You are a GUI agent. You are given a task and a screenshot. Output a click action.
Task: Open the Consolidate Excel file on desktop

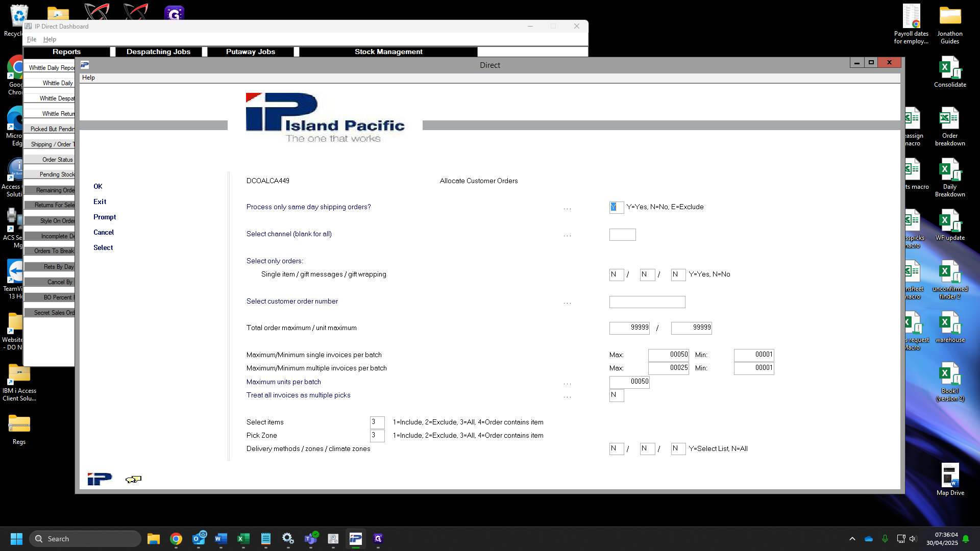click(x=950, y=72)
